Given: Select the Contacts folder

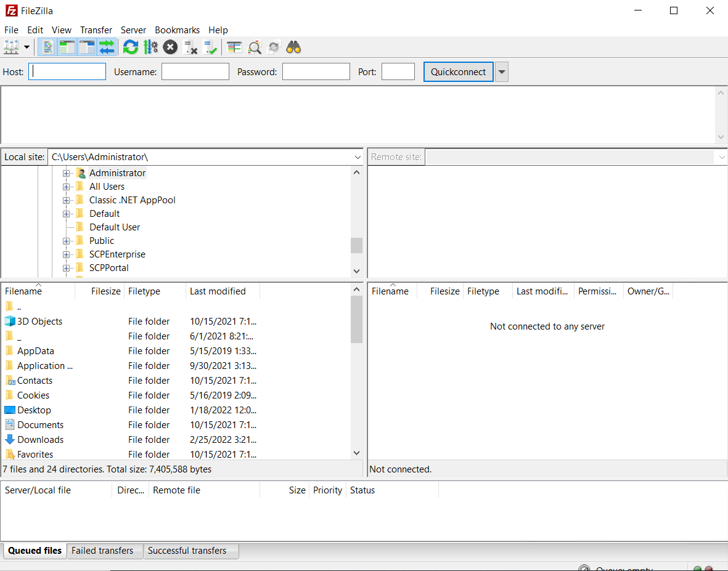Looking at the screenshot, I should click(x=35, y=381).
